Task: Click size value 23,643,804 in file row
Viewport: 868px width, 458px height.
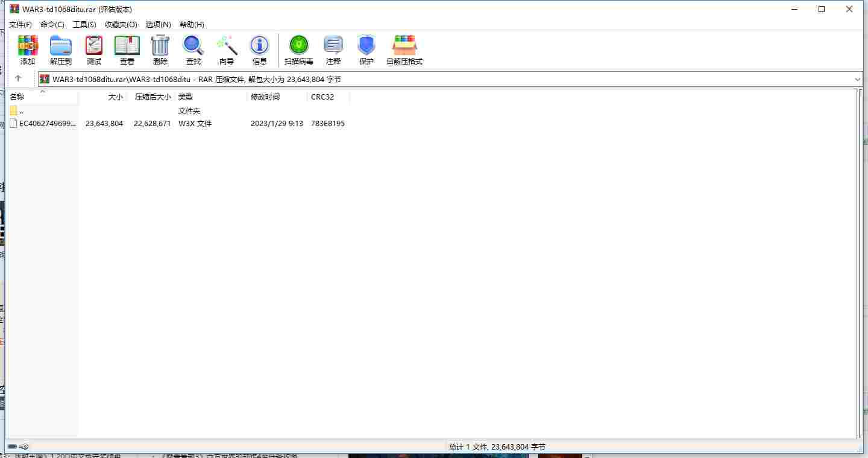Action: coord(104,123)
